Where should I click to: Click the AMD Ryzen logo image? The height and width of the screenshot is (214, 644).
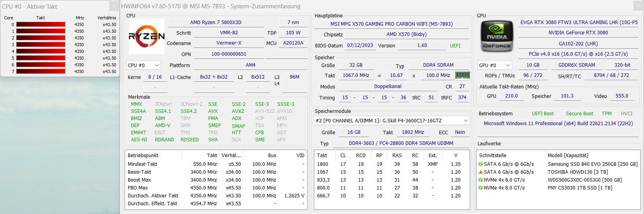(x=147, y=36)
